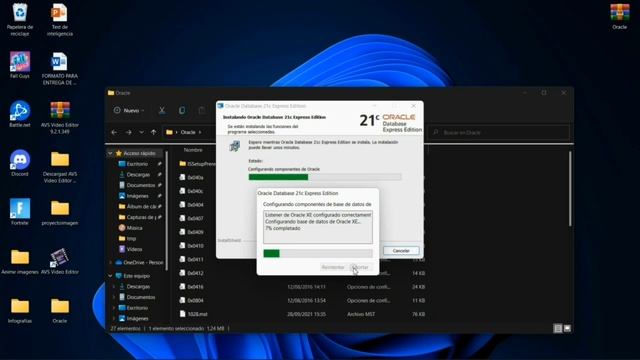Open Escritorio under Acceso rápido

137,164
